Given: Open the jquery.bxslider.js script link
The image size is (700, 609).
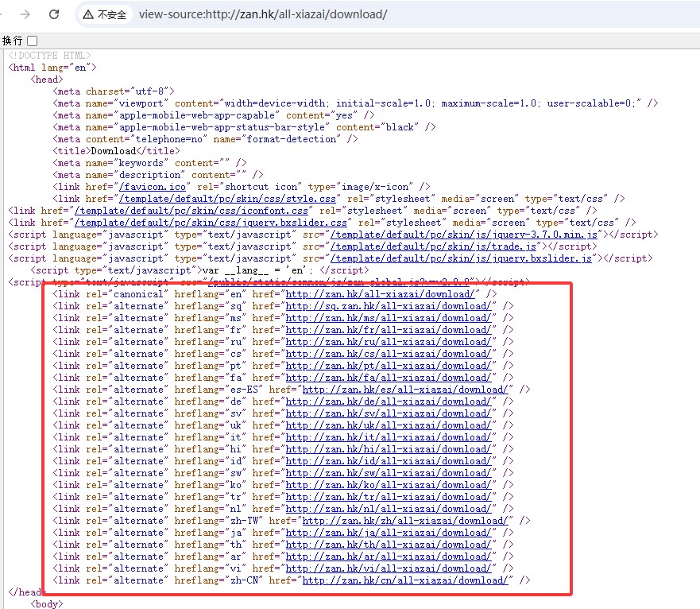Looking at the screenshot, I should pyautogui.click(x=461, y=258).
